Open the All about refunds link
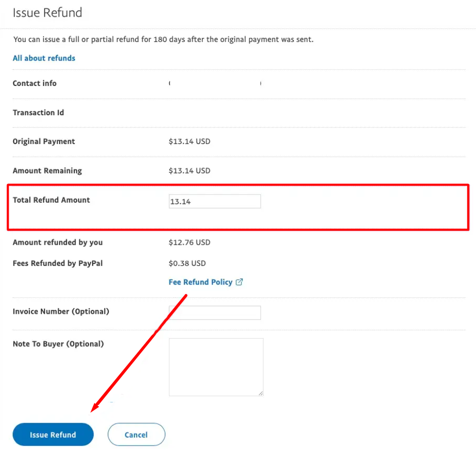 click(x=44, y=58)
